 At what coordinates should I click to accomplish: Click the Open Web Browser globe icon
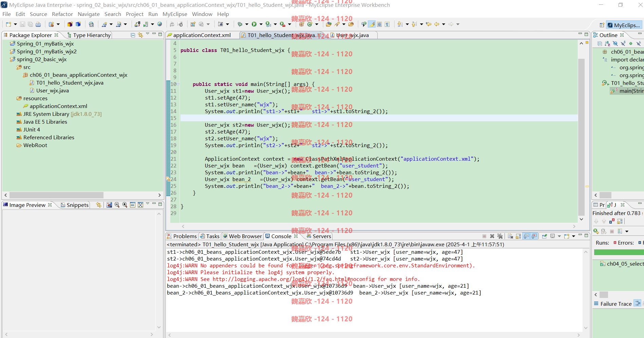[160, 24]
